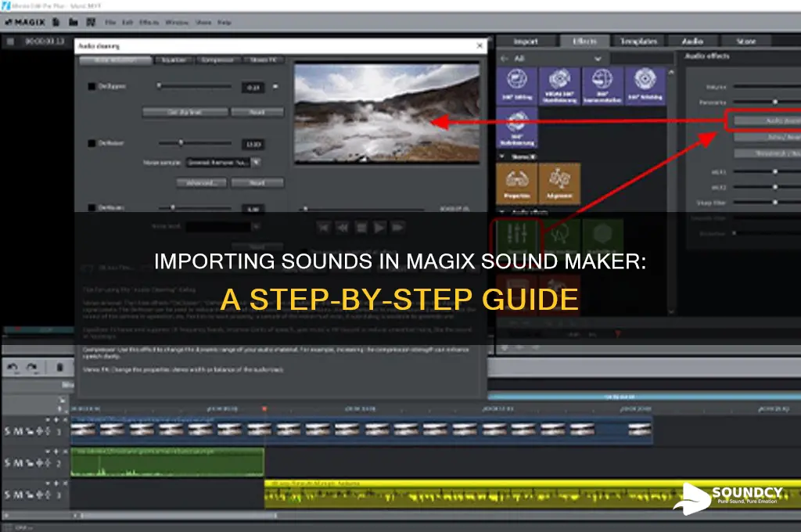Click the Reset button under DeClipper
This screenshot has width=801, height=532.
pos(257,113)
